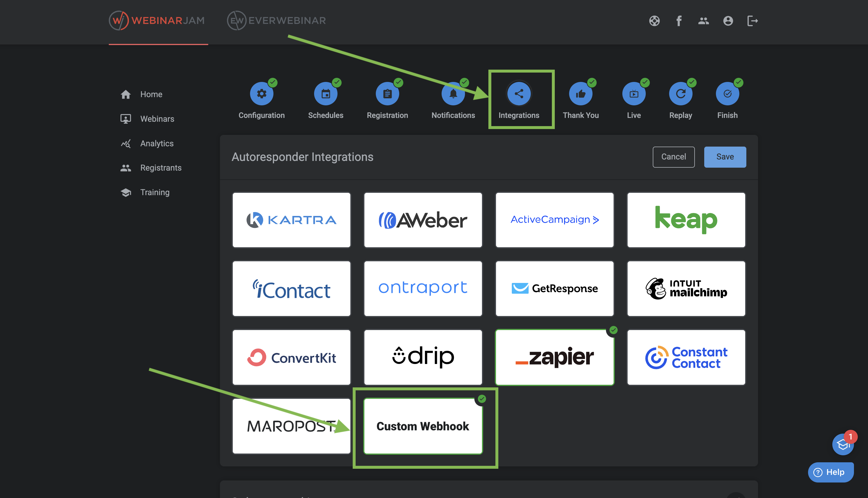Open the Schedules calendar step icon

tap(325, 94)
